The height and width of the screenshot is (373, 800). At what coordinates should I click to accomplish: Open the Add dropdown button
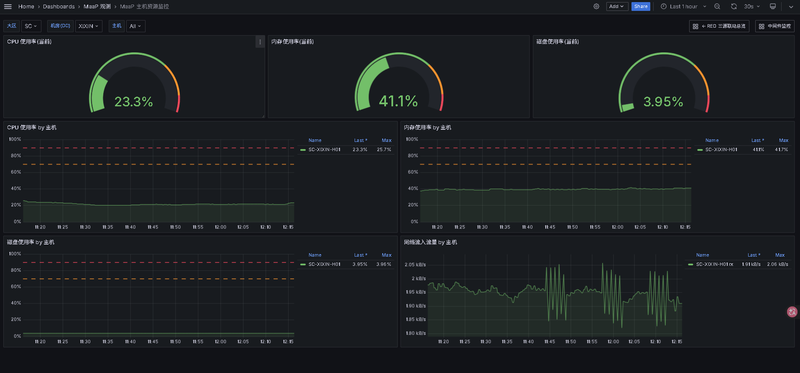[x=617, y=7]
